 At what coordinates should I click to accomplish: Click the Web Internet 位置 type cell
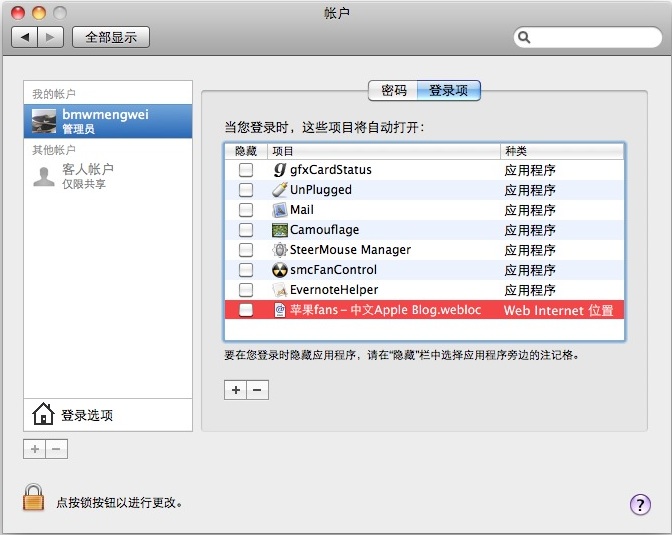coord(558,310)
